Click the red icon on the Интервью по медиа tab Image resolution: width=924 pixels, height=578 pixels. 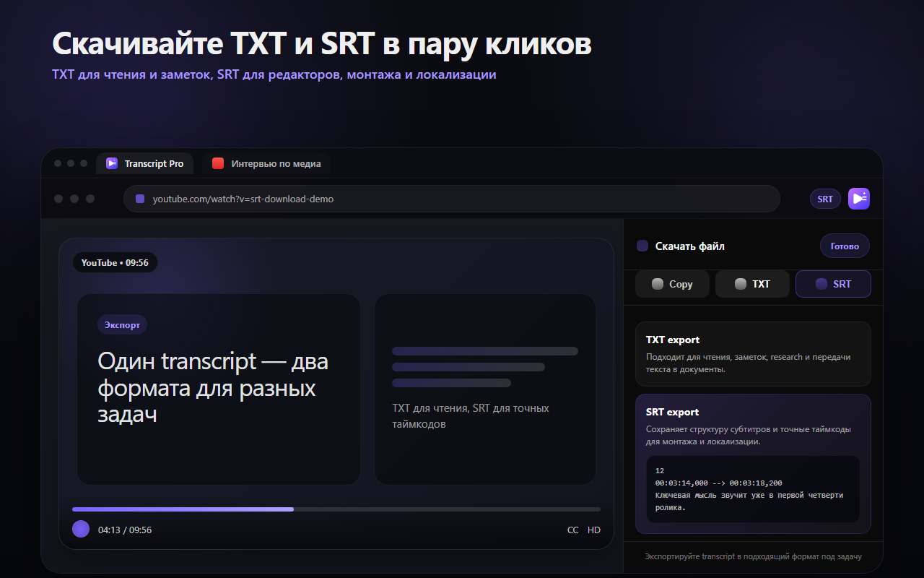coord(217,163)
